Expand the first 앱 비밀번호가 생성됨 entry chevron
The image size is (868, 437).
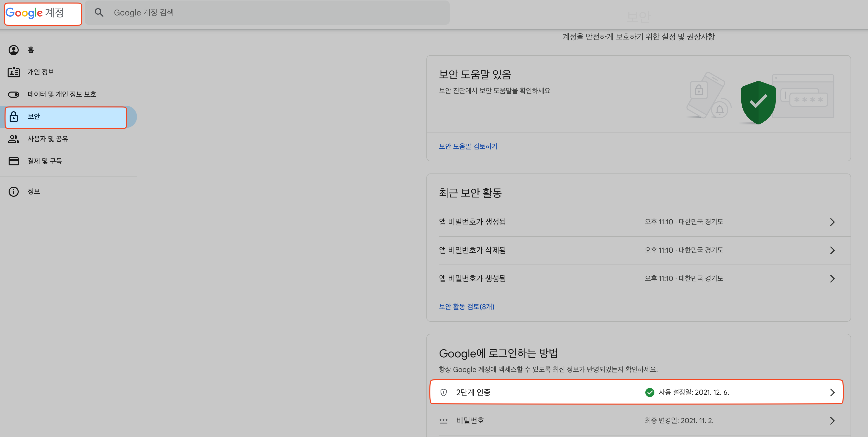[x=832, y=222]
